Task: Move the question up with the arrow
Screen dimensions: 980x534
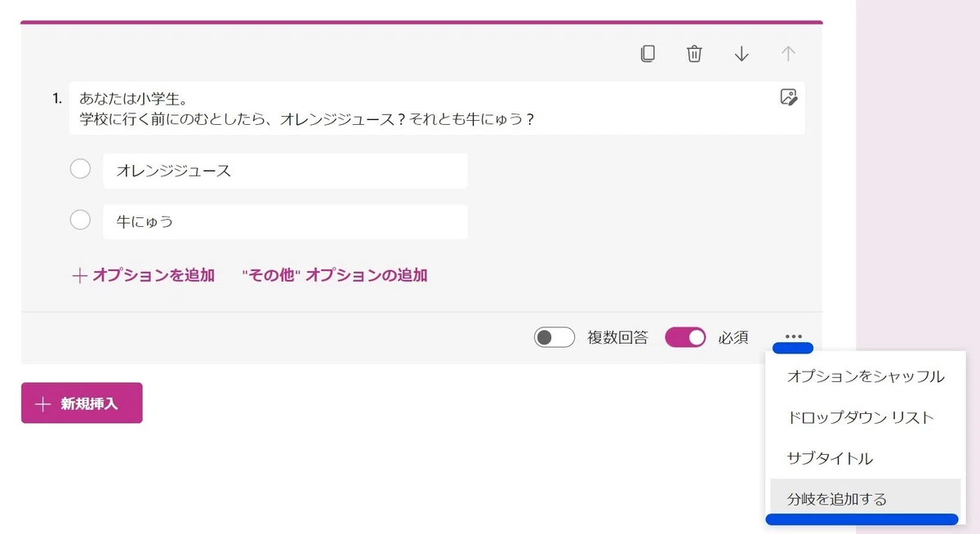Action: [x=788, y=54]
